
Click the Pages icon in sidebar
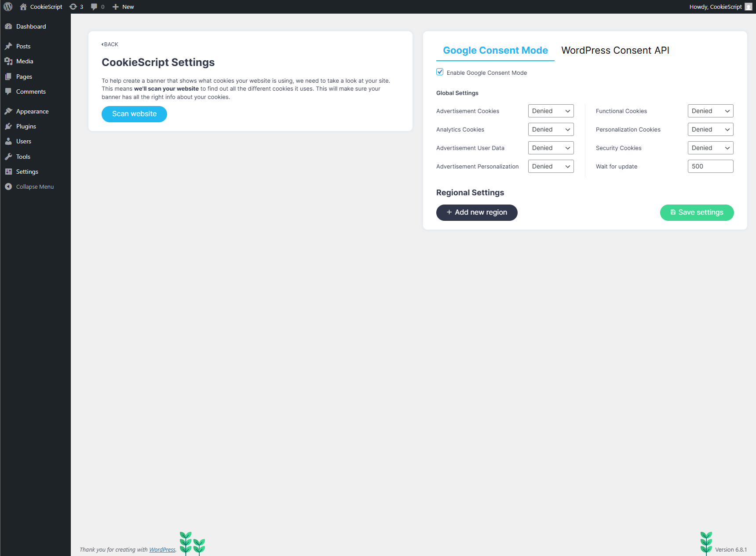[8, 77]
